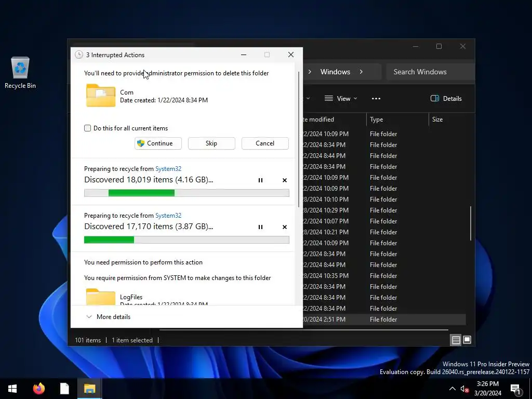Image resolution: width=532 pixels, height=399 pixels.
Task: Click Cancel in the interrupted actions dialog
Action: click(265, 143)
